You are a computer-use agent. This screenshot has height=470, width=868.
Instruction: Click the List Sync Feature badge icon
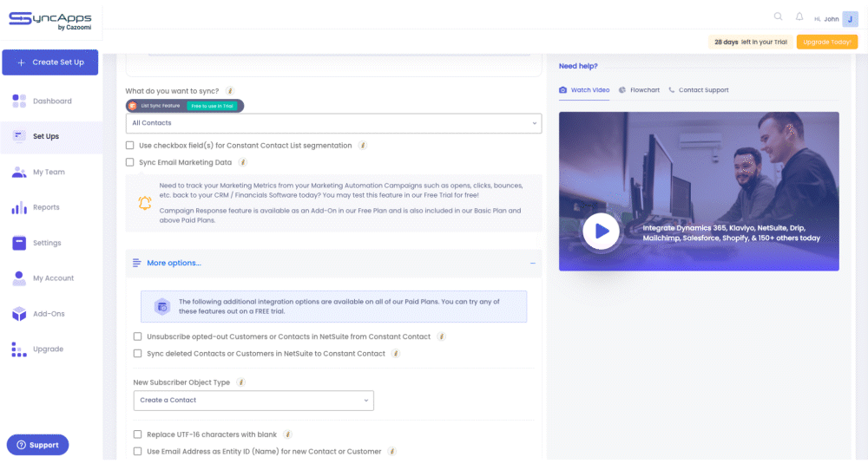pyautogui.click(x=132, y=106)
